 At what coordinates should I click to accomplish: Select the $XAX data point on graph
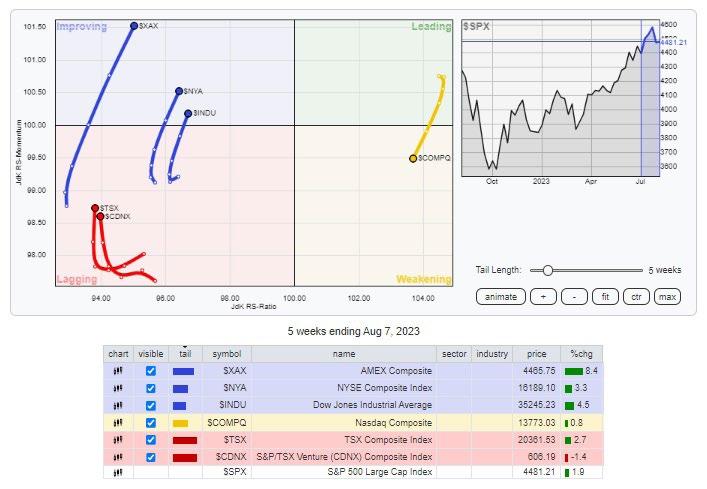pos(134,26)
